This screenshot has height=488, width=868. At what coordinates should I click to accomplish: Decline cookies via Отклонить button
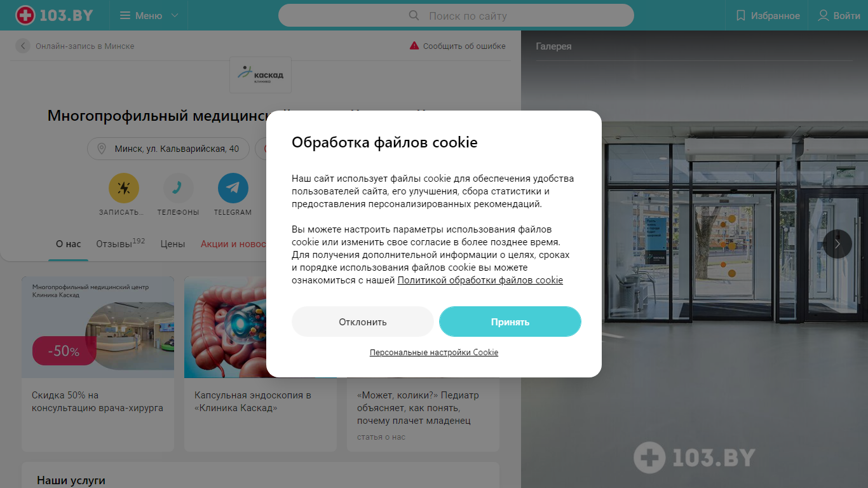tap(363, 322)
